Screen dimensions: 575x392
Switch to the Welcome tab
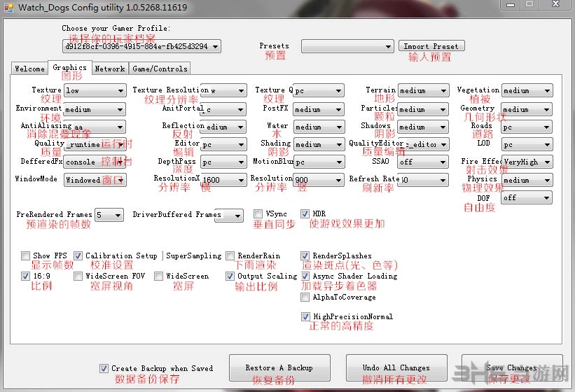coord(29,69)
